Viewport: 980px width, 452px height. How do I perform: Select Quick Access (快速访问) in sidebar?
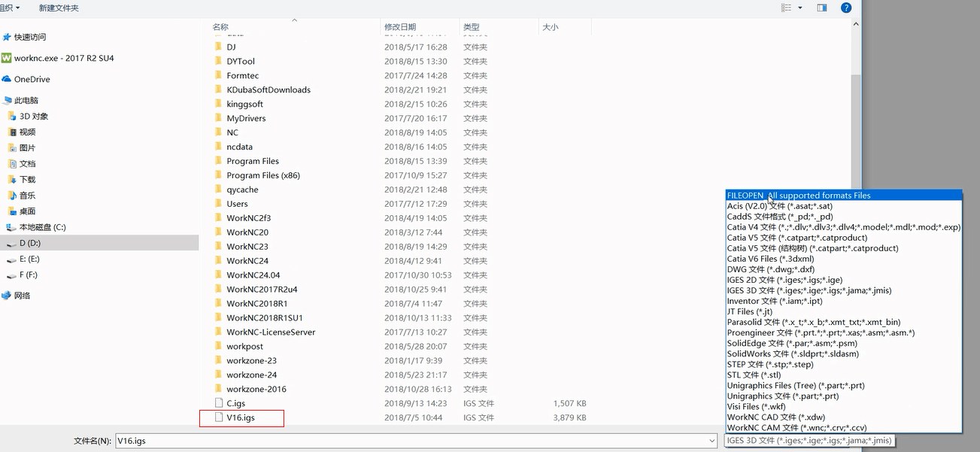30,37
